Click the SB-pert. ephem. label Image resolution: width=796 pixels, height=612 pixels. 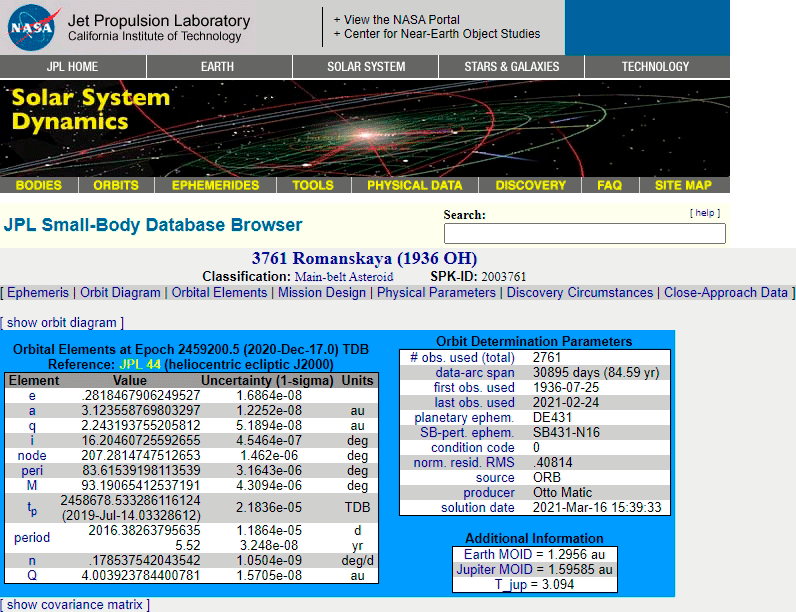point(467,433)
